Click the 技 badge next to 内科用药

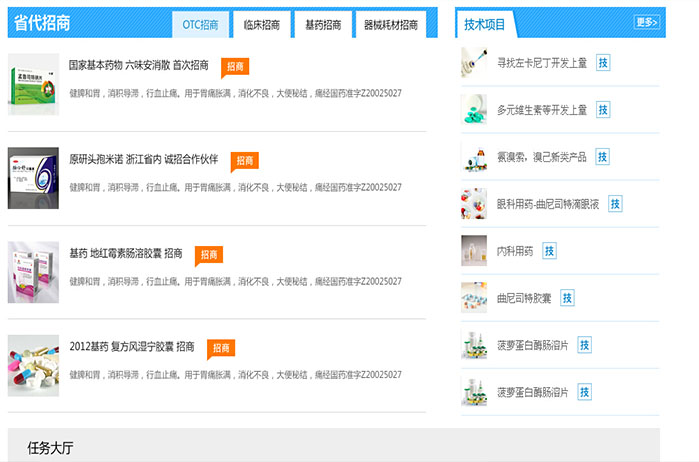pos(549,250)
